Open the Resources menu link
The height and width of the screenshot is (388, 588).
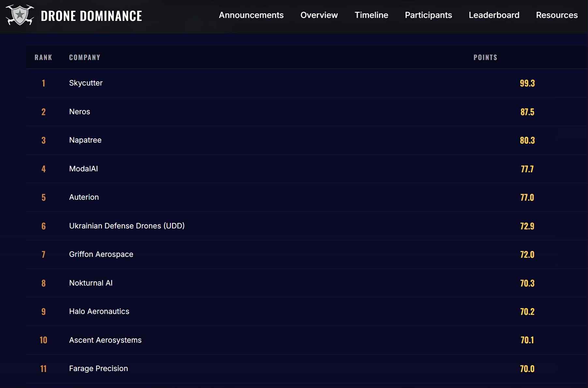pyautogui.click(x=557, y=15)
